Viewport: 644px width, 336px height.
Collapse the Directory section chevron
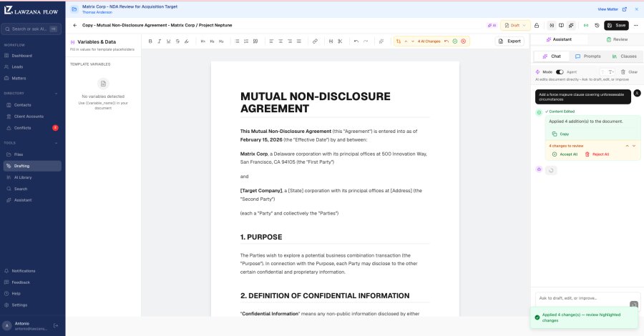(56, 93)
